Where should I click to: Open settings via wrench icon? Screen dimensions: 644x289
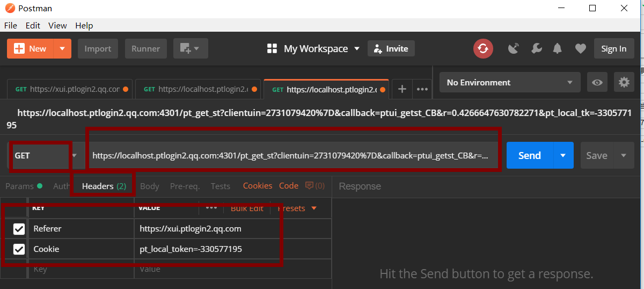536,49
